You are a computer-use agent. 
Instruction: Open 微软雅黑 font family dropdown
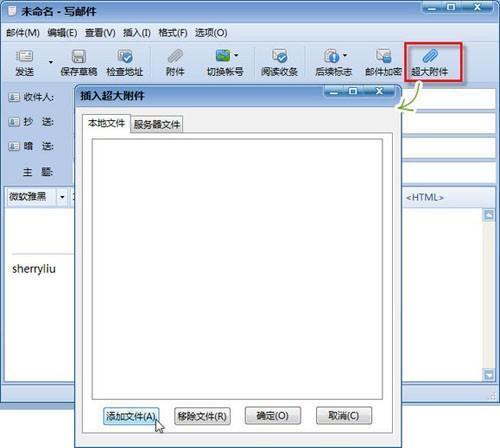click(62, 197)
